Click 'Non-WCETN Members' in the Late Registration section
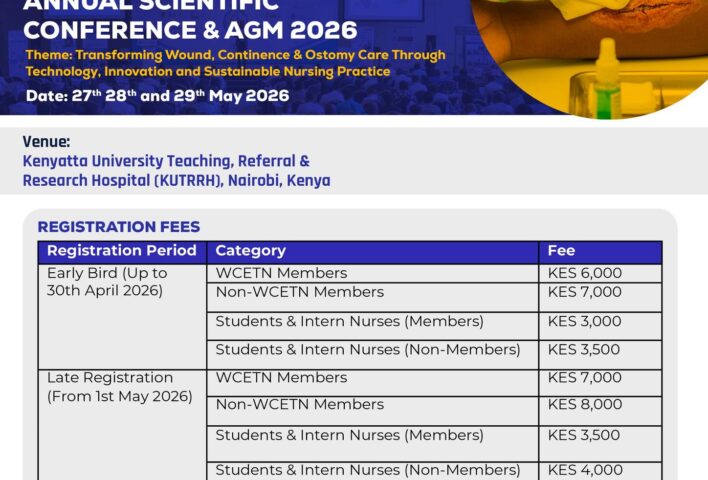 coord(373,411)
